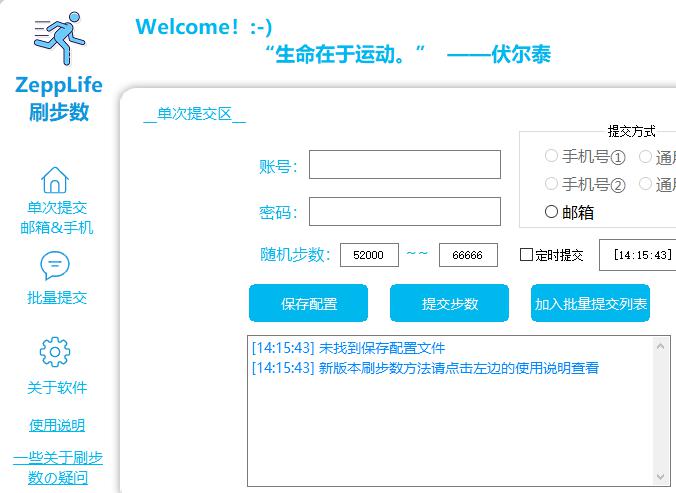Open the 关于软件 menu label
This screenshot has width=676, height=493.
click(x=57, y=388)
